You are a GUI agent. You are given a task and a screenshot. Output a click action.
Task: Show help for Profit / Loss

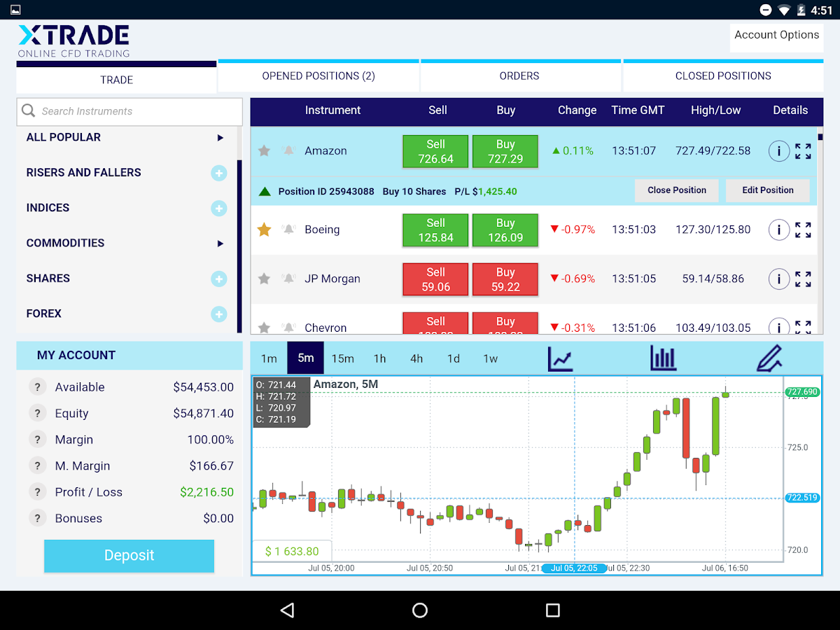(37, 492)
